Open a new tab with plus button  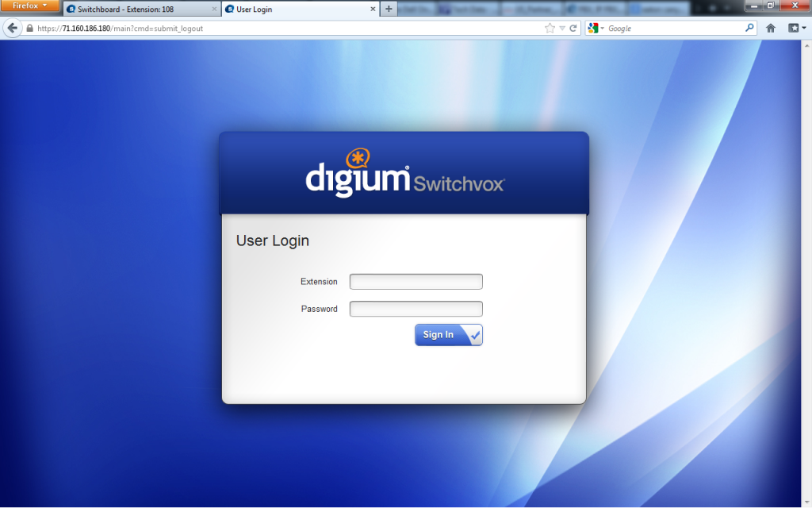pos(389,9)
